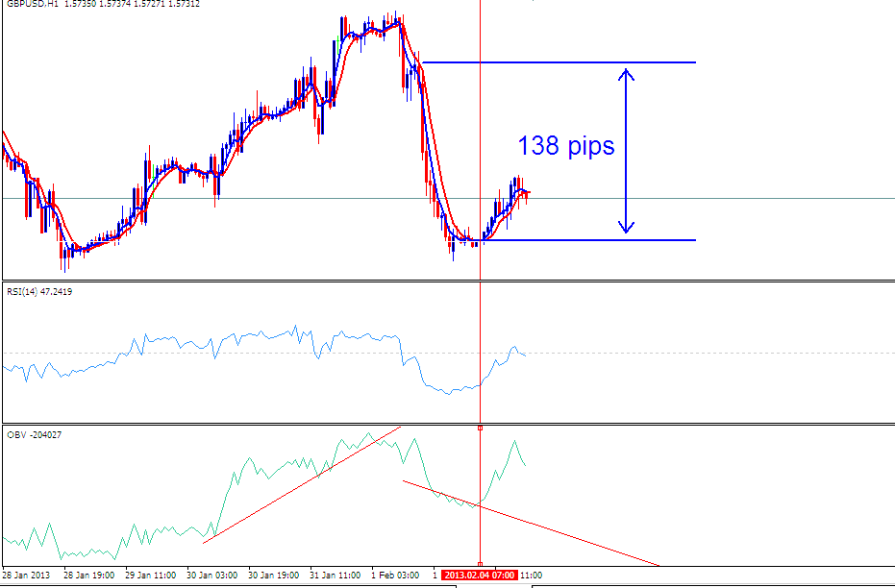
Task: Select the rising red trendline in OBV panel
Action: [303, 484]
